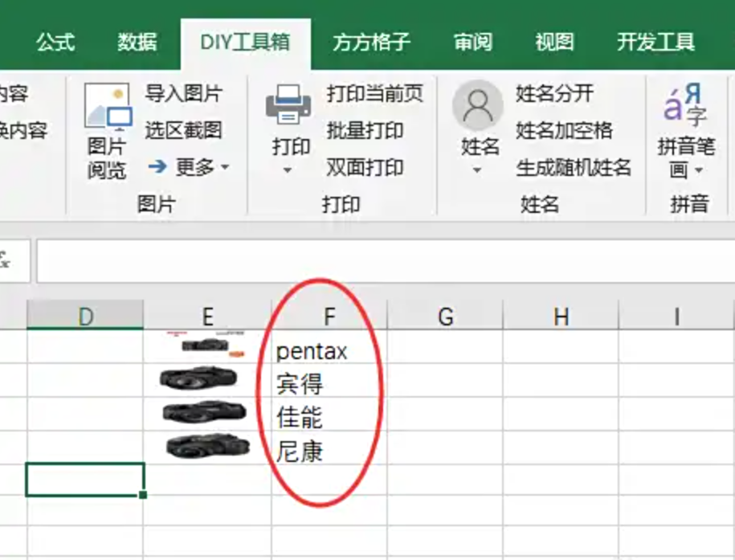Expand the 打印 button dropdown arrow
The image size is (735, 560).
tap(288, 170)
